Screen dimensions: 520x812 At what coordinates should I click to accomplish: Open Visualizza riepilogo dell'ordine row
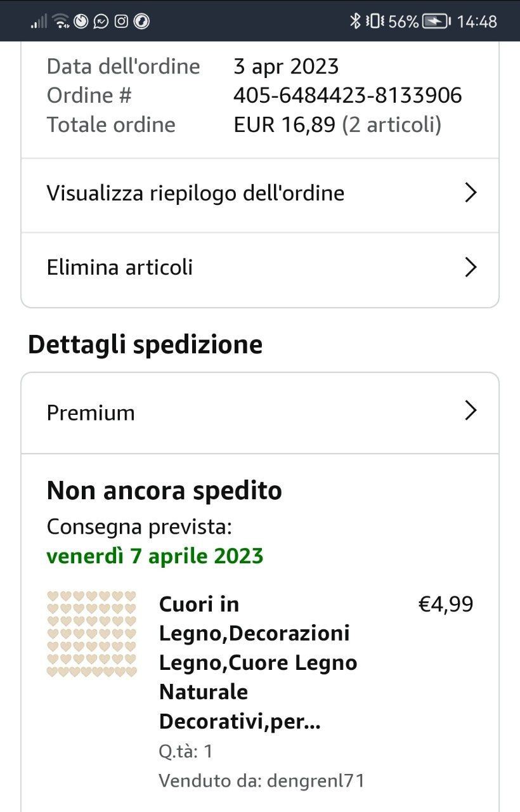[x=195, y=193]
